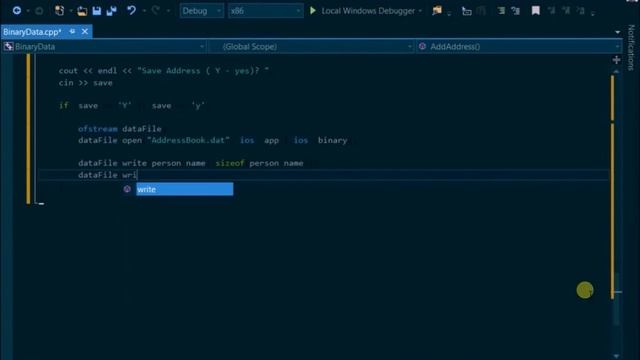
Task: Click the Find in Files toolbar icon
Action: coord(437,11)
